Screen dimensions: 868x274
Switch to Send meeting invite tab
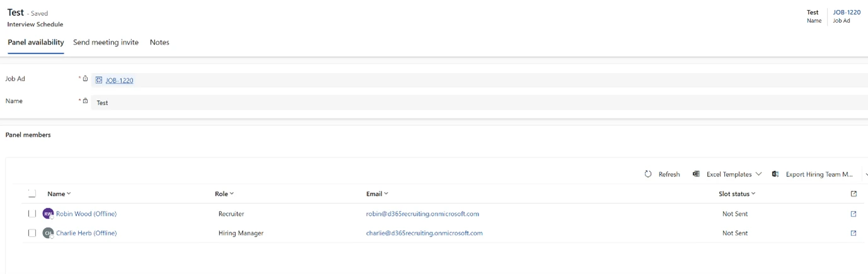[x=106, y=42]
